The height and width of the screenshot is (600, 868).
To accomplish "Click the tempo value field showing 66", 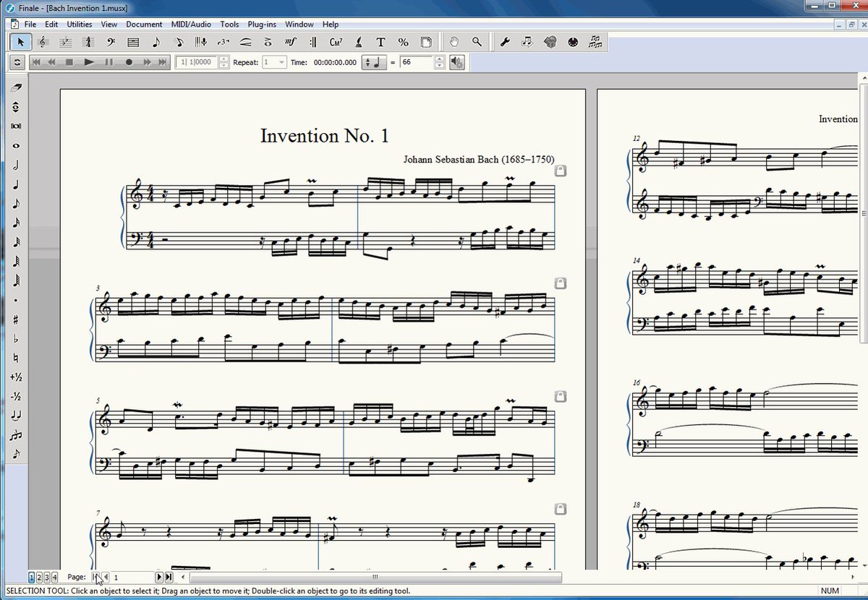I will click(416, 62).
